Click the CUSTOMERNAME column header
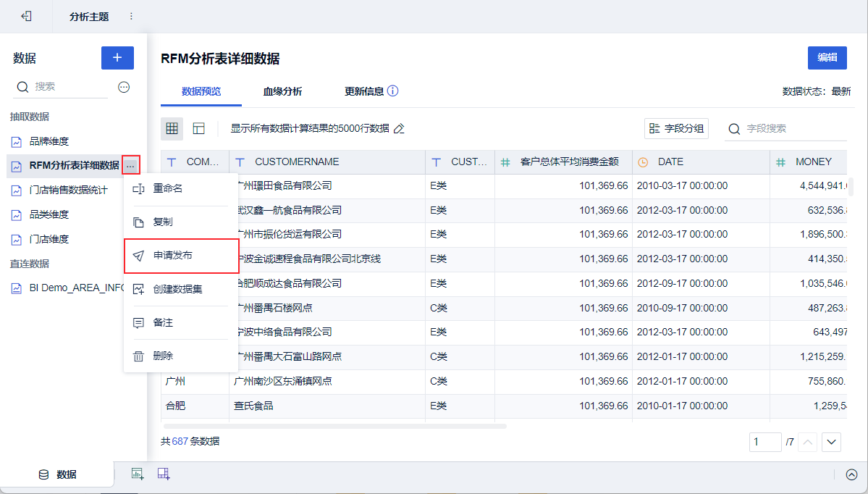 (327, 162)
